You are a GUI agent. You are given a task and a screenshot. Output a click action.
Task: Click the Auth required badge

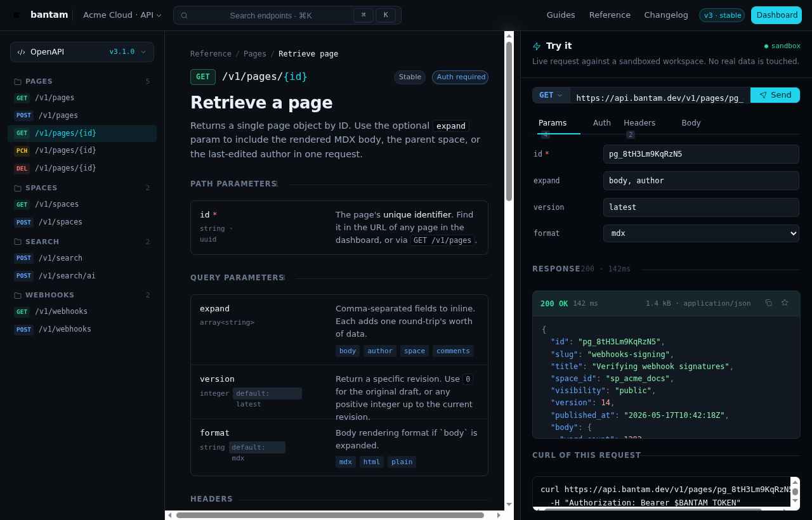461,77
